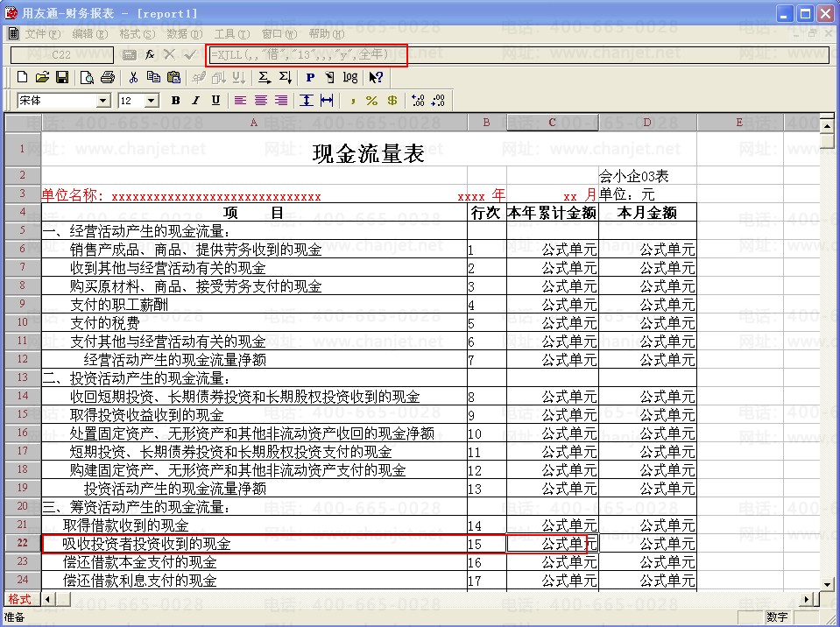Select cell 会小企03表
Image resolution: width=840 pixels, height=627 pixels.
point(647,176)
